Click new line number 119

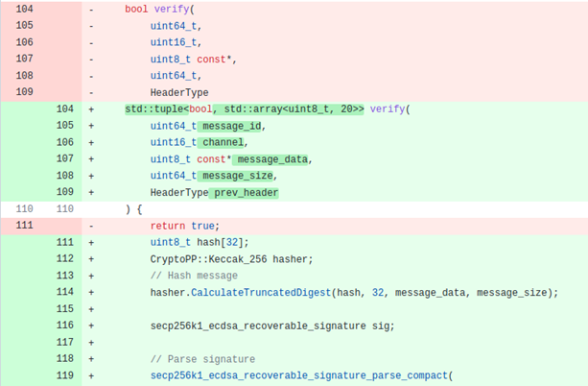pos(65,375)
